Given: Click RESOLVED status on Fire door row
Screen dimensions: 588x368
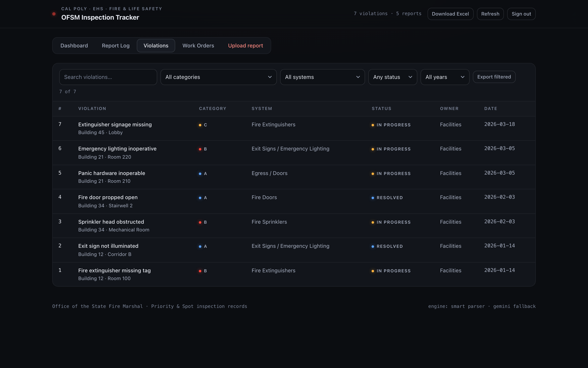Looking at the screenshot, I should (x=387, y=198).
